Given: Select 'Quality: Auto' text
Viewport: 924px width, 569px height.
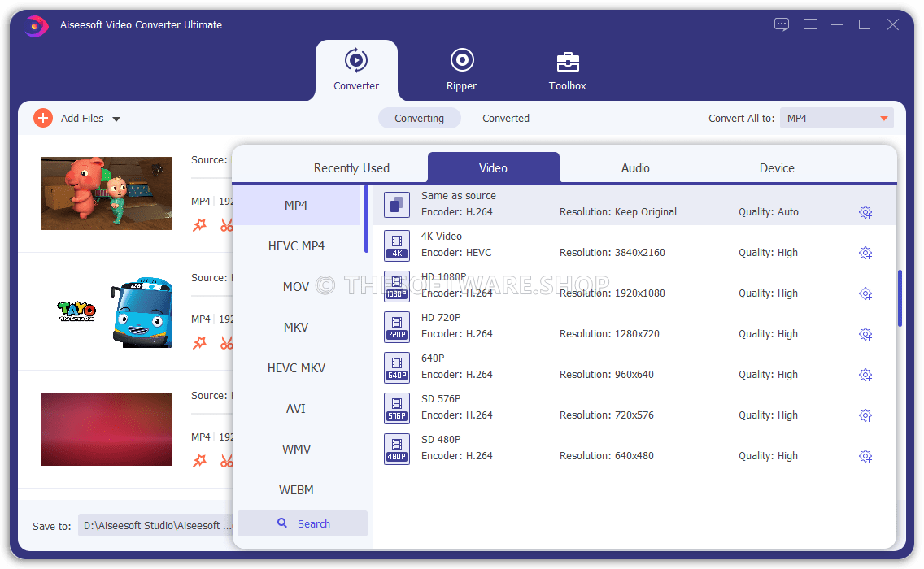Looking at the screenshot, I should tap(769, 212).
